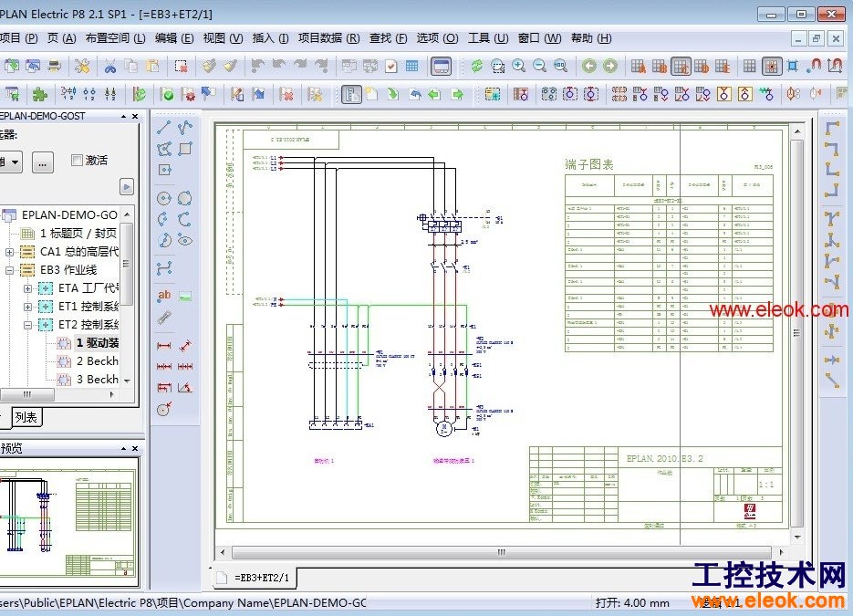
Task: Insert an image with the picture tool
Action: pyautogui.click(x=185, y=297)
